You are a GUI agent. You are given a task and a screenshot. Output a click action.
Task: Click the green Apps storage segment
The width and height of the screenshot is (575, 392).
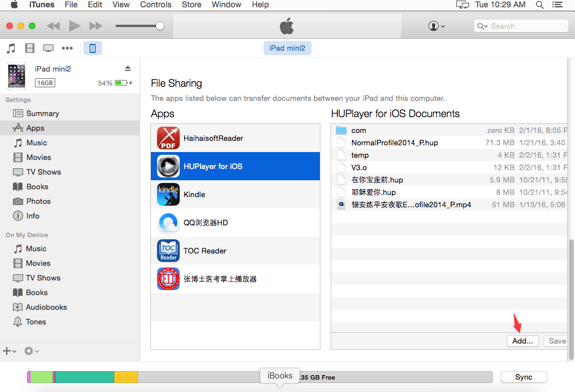tap(42, 377)
